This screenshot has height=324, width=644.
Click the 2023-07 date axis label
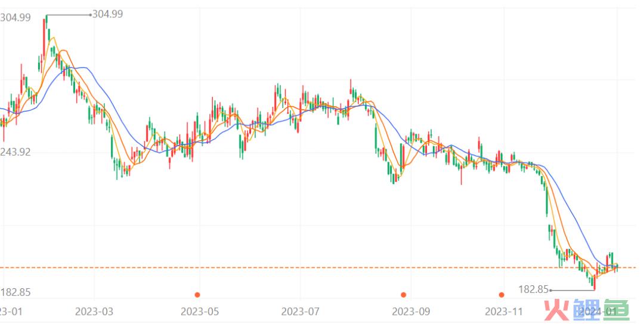click(301, 311)
